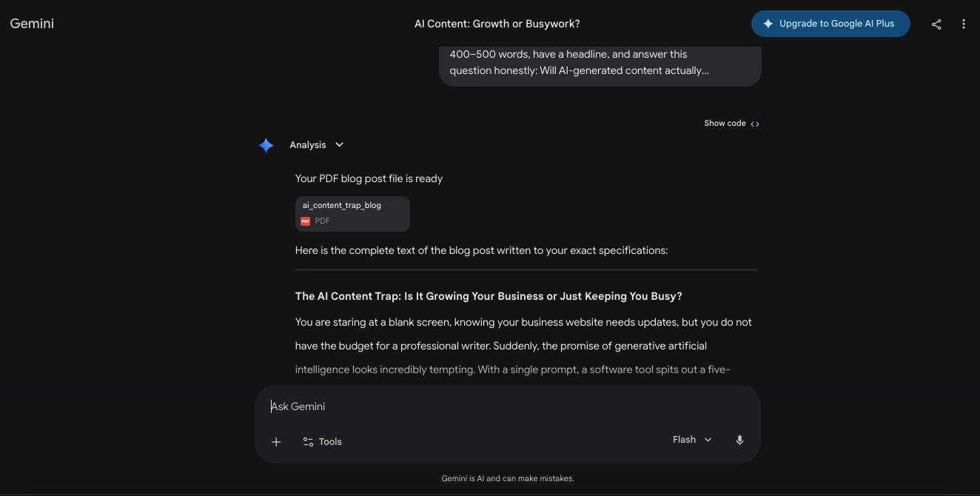Click the red PDF file icon
This screenshot has height=496, width=980.
[x=306, y=221]
